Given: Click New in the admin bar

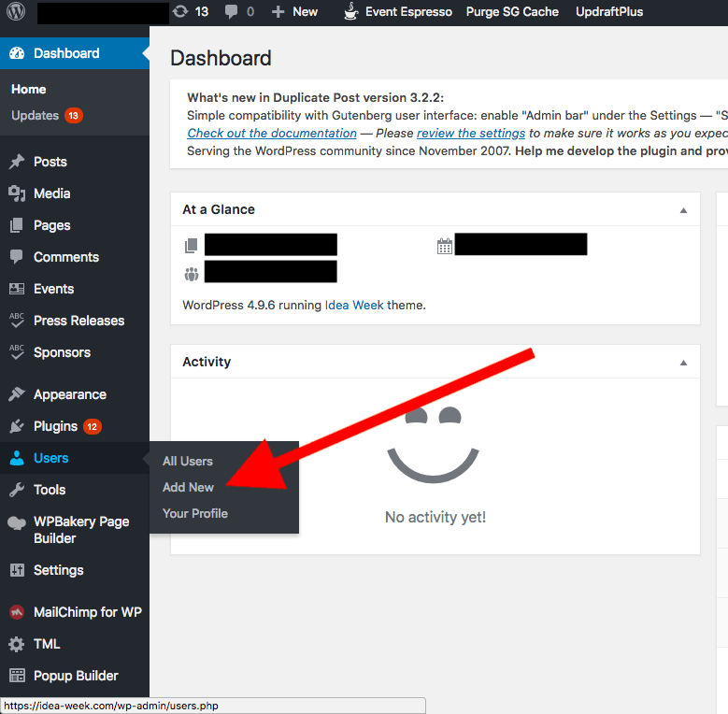Looking at the screenshot, I should [x=305, y=11].
